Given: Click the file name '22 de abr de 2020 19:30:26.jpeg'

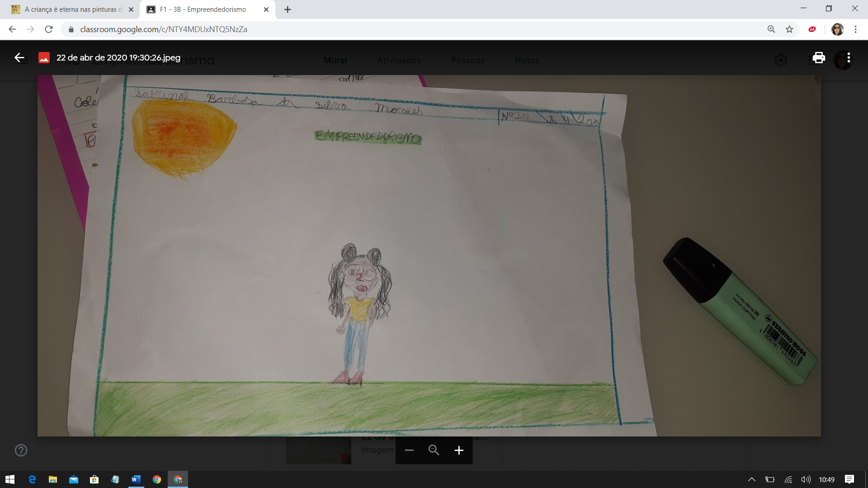Looking at the screenshot, I should click(x=118, y=58).
